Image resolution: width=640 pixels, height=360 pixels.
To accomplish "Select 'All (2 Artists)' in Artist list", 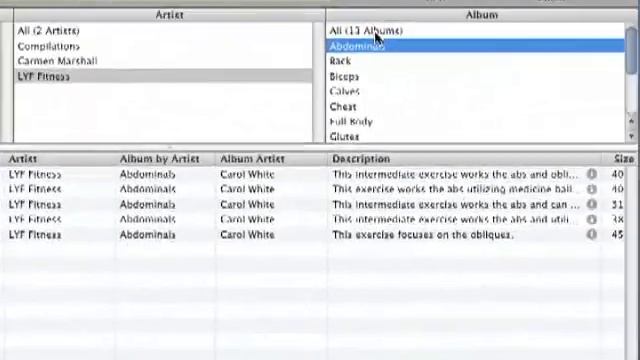I will click(x=163, y=31).
